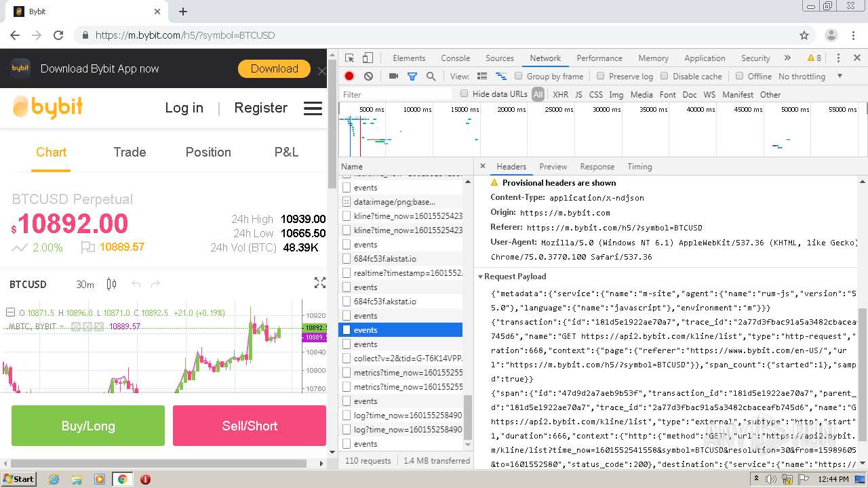Click the capture screenshots camera icon

393,77
